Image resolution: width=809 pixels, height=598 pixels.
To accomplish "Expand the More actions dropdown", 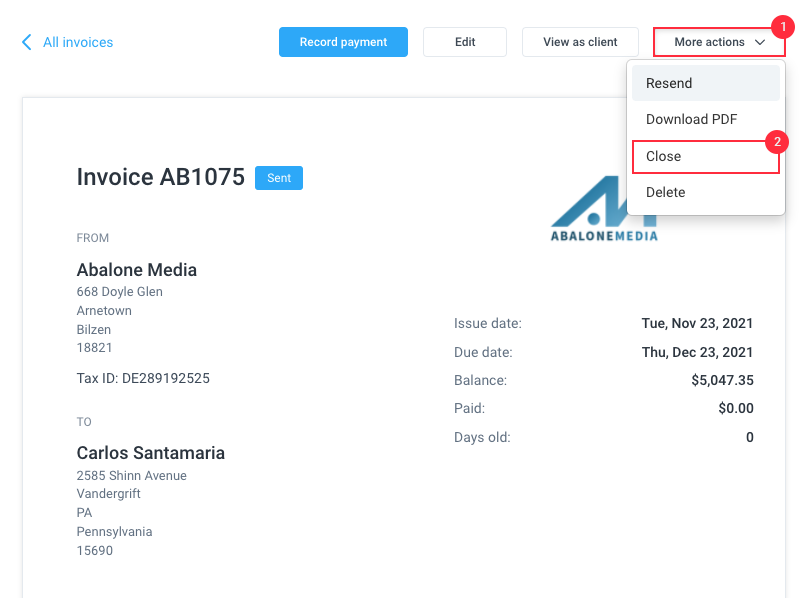I will (719, 42).
